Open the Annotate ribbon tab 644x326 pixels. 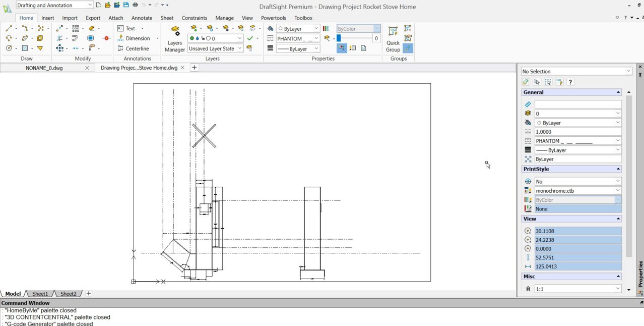(x=142, y=18)
